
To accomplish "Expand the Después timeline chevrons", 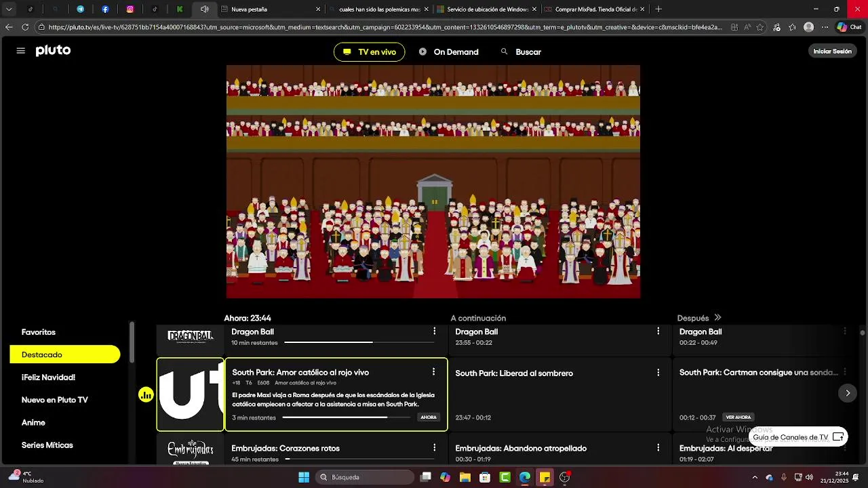I will click(x=717, y=318).
